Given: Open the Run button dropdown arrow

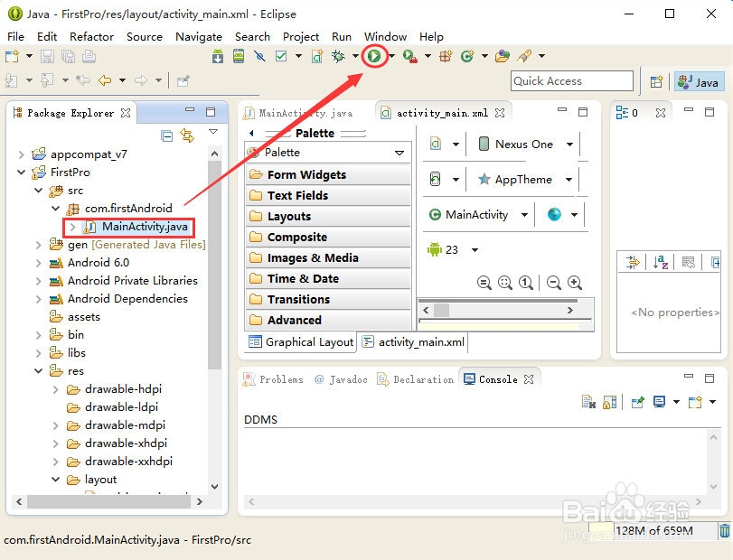Looking at the screenshot, I should (391, 57).
